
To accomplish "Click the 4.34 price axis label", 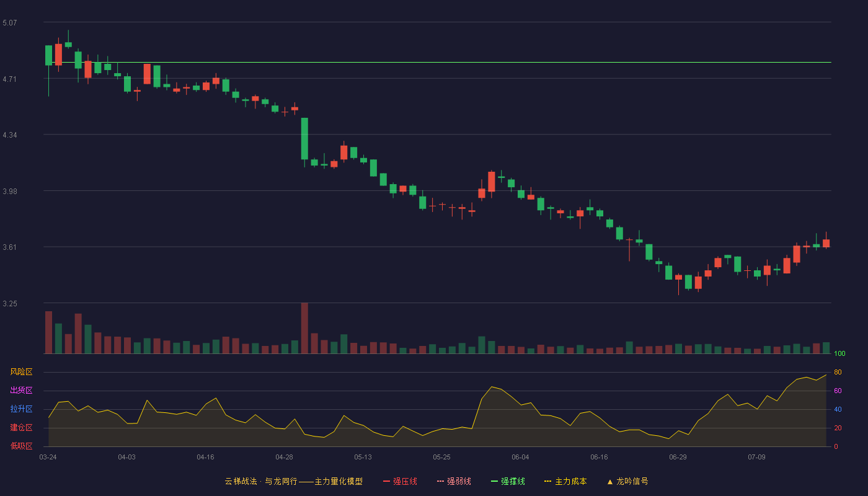I will (10, 135).
